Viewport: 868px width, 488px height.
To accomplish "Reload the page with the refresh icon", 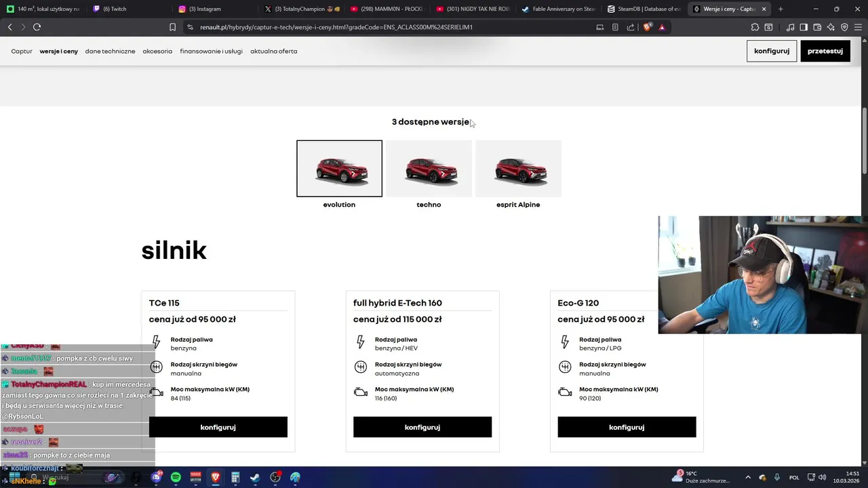I will [37, 27].
